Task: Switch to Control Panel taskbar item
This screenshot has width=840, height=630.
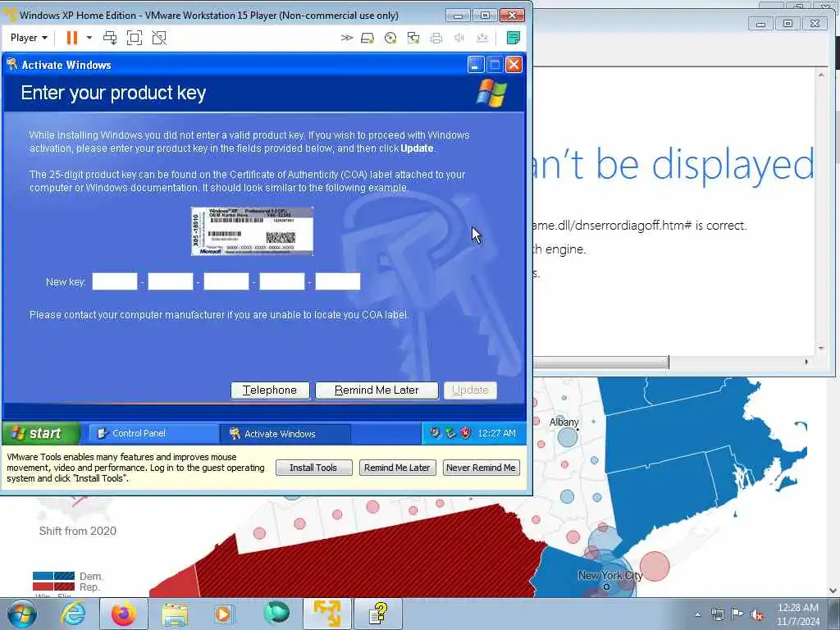Action: pos(153,433)
